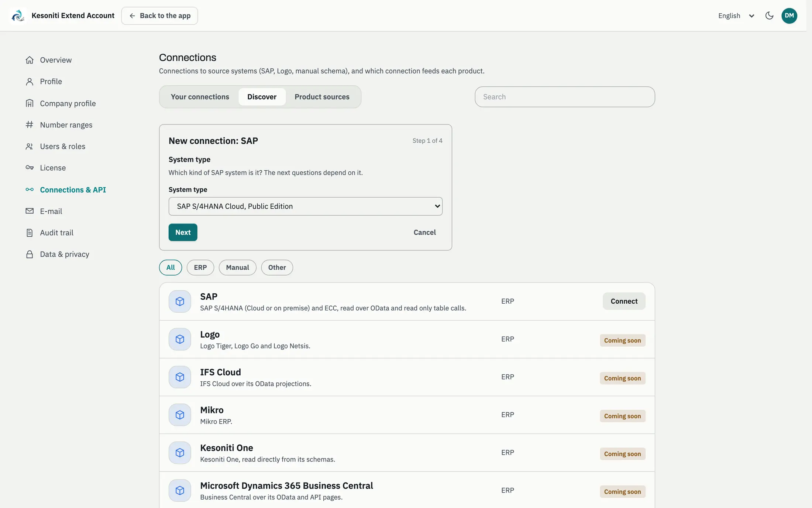Image resolution: width=812 pixels, height=508 pixels.
Task: Open the Overview home icon
Action: click(30, 60)
